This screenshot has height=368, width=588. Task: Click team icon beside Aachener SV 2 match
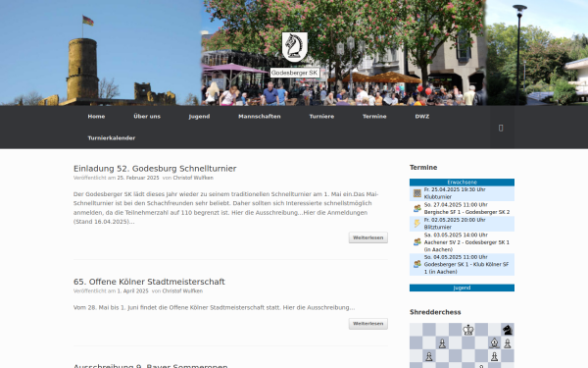pyautogui.click(x=417, y=242)
